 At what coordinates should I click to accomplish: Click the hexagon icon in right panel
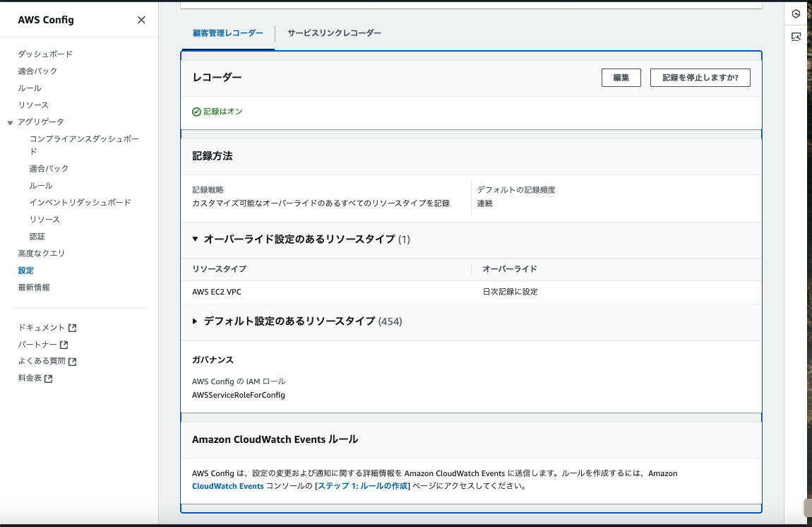pos(796,13)
